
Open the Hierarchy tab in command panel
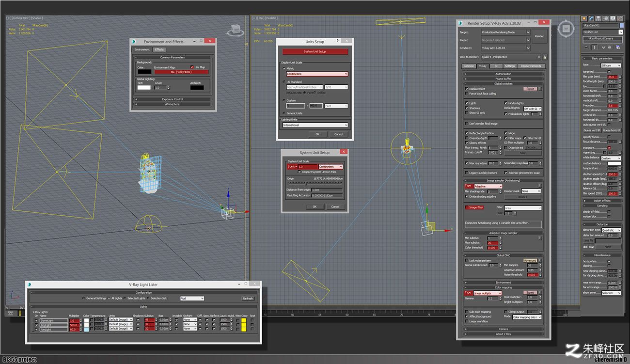[x=599, y=18]
